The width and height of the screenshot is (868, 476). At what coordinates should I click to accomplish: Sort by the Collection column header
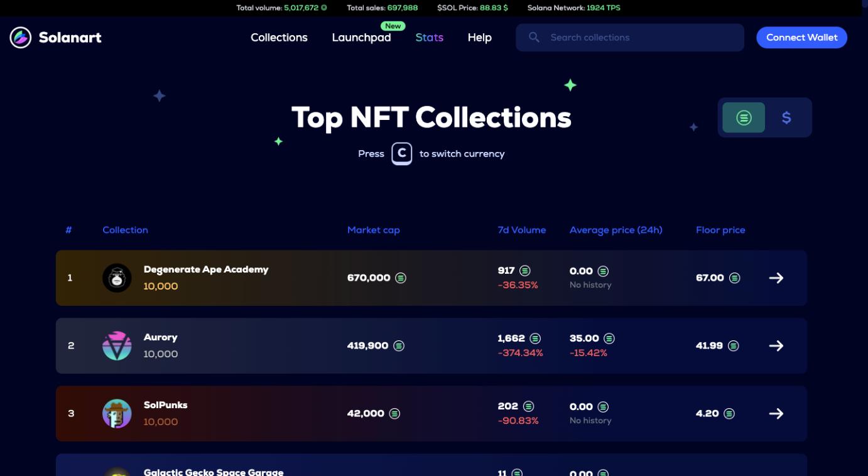(x=125, y=230)
